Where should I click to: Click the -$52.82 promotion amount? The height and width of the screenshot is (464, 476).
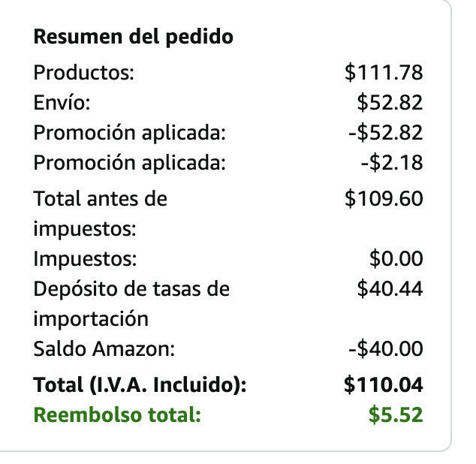386,133
